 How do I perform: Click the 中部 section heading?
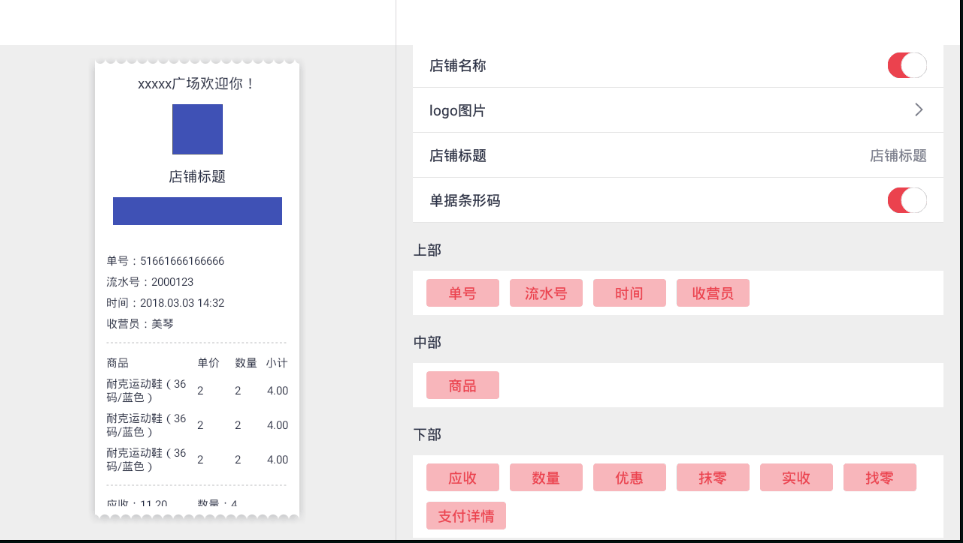coord(427,342)
